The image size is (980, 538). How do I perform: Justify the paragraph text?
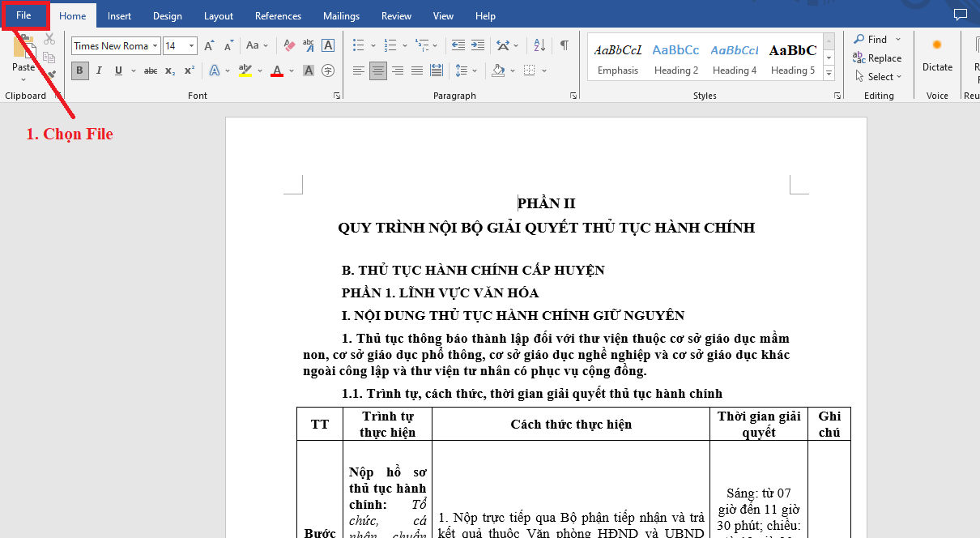click(417, 70)
